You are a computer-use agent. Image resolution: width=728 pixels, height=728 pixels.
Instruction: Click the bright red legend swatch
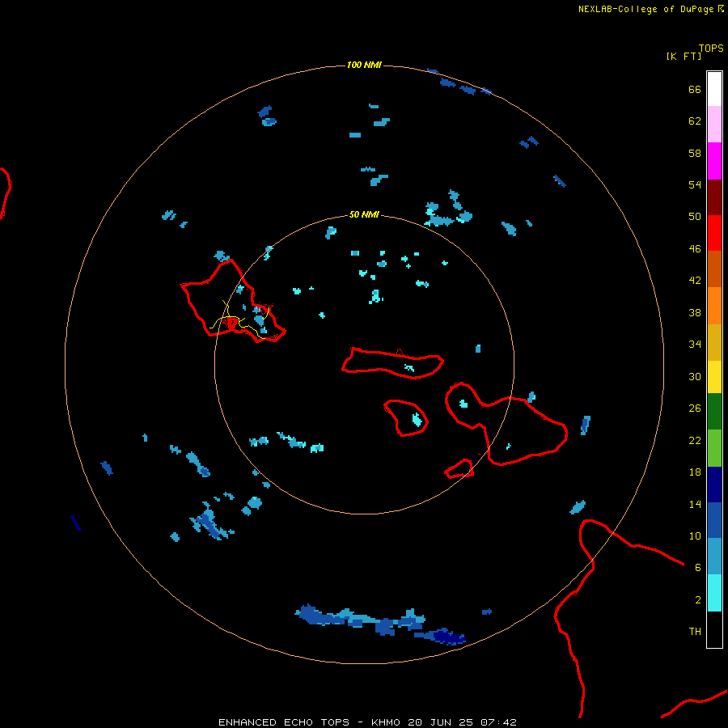tap(714, 233)
